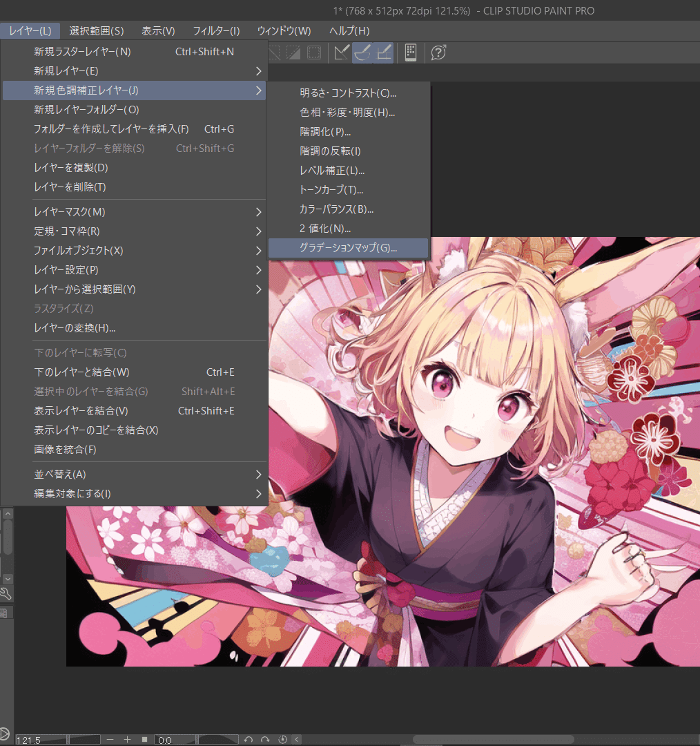Click the palette scroll down arrow
700x746 pixels.
pyautogui.click(x=8, y=579)
